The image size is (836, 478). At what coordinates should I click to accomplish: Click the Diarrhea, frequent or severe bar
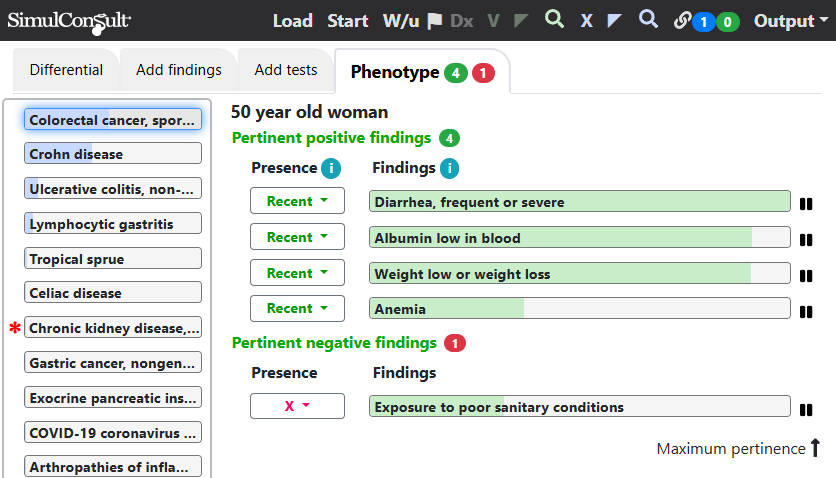[x=580, y=201]
